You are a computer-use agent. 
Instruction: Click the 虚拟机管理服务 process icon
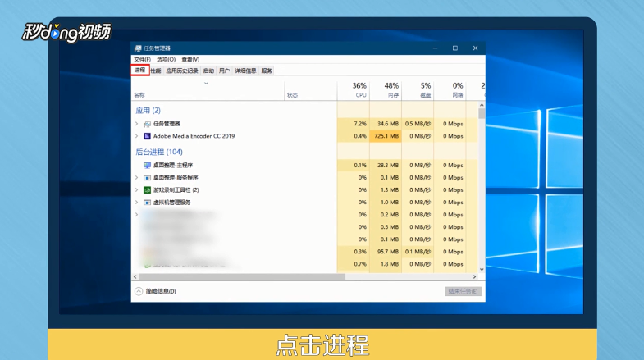(x=147, y=203)
